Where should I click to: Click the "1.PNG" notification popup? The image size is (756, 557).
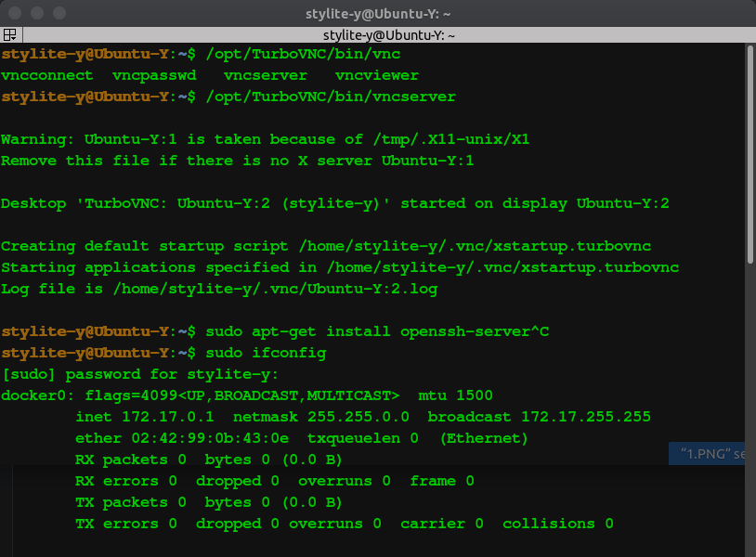pyautogui.click(x=707, y=453)
